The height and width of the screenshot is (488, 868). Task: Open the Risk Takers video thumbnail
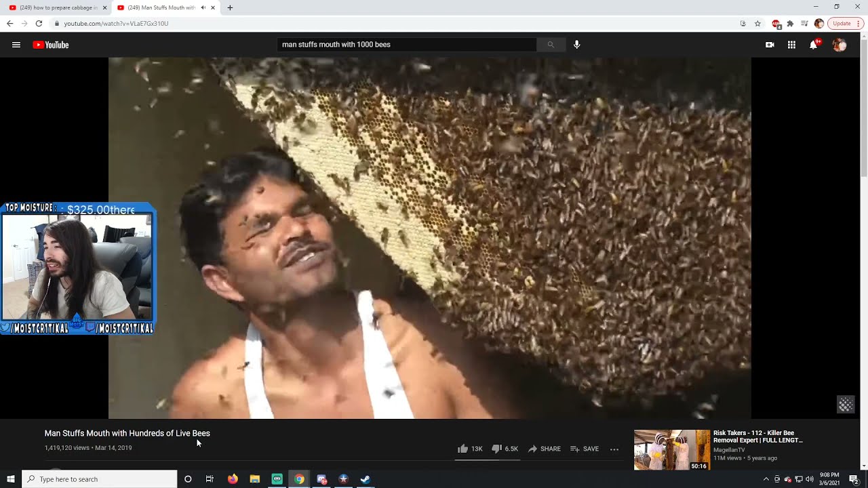click(672, 450)
